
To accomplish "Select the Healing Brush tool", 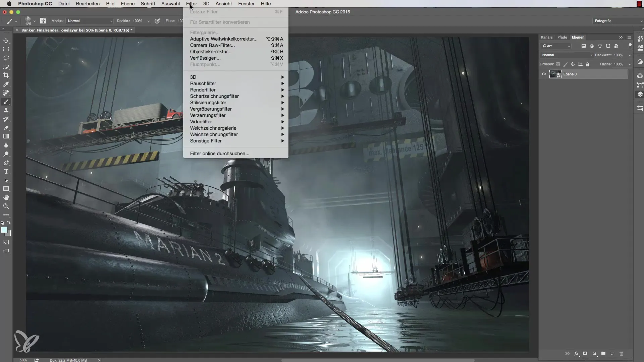I will click(x=6, y=93).
